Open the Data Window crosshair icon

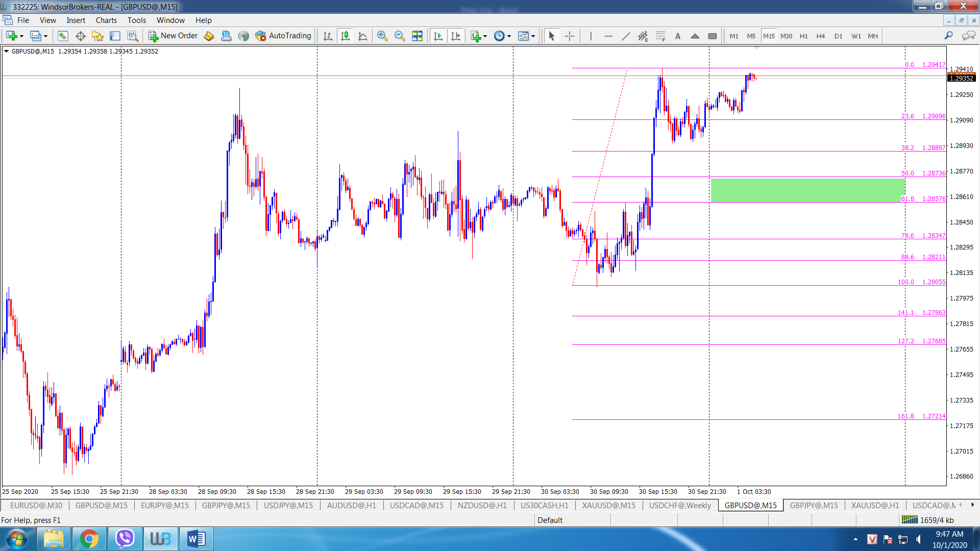[x=80, y=36]
